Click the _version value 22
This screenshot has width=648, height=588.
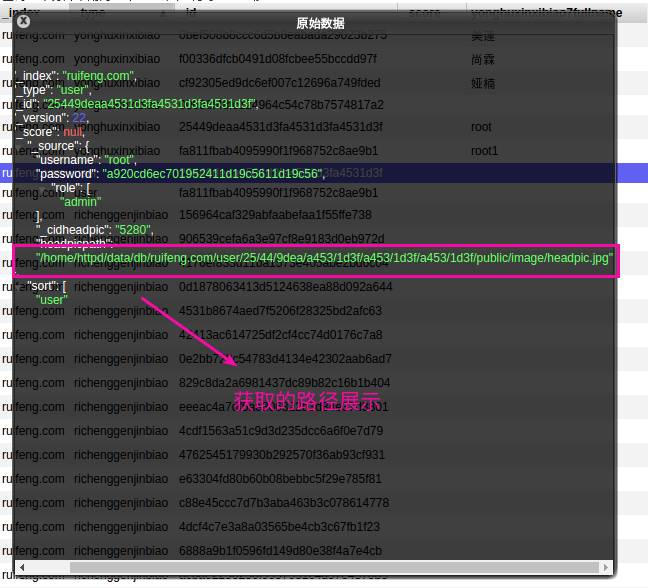click(x=79, y=118)
